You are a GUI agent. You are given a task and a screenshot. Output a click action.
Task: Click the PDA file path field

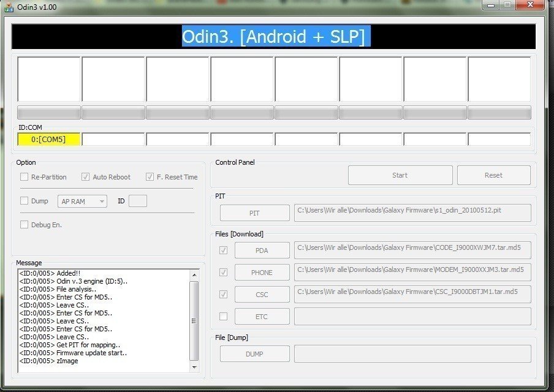pyautogui.click(x=412, y=251)
